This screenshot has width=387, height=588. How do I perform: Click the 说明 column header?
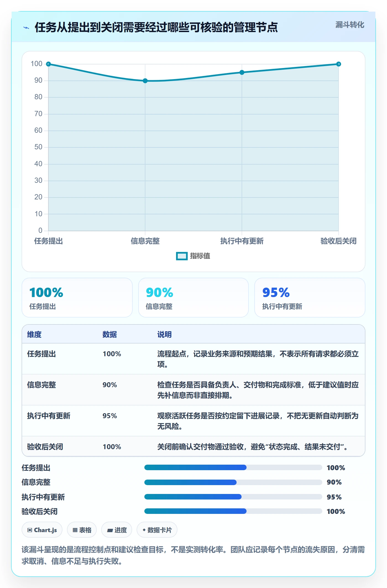click(164, 334)
